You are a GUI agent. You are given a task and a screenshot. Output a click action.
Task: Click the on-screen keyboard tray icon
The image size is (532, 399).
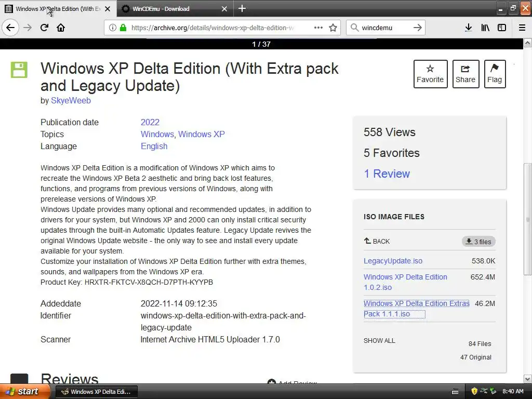click(x=455, y=392)
